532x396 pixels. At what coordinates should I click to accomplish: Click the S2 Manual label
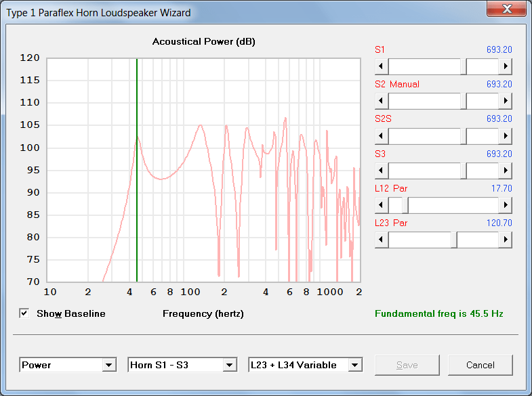tap(397, 84)
